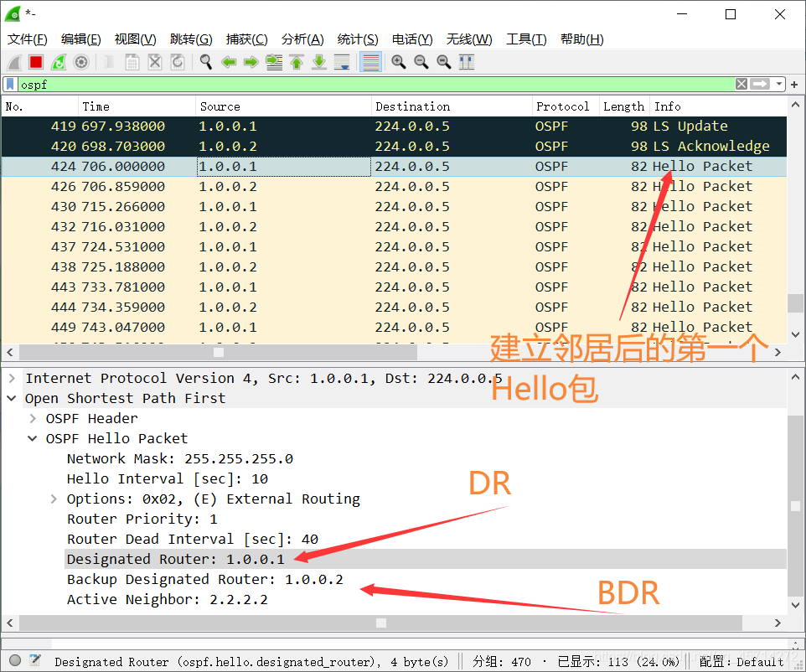Sort by the Source column header
Viewport: 806px width, 672px height.
click(283, 106)
